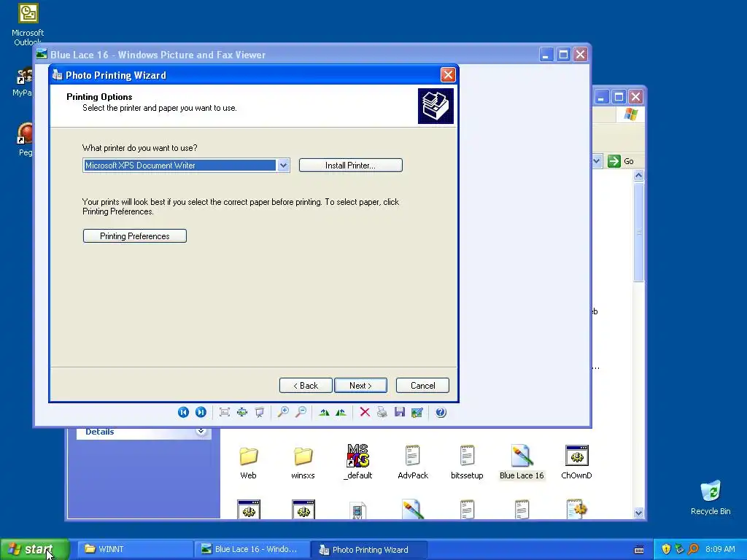
Task: Select Best Fit view in Picture Viewer
Action: (x=225, y=413)
